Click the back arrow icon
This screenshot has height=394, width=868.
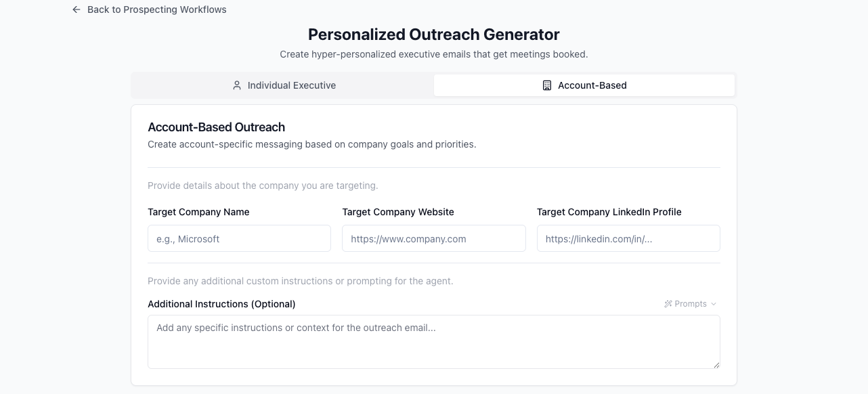pos(77,9)
